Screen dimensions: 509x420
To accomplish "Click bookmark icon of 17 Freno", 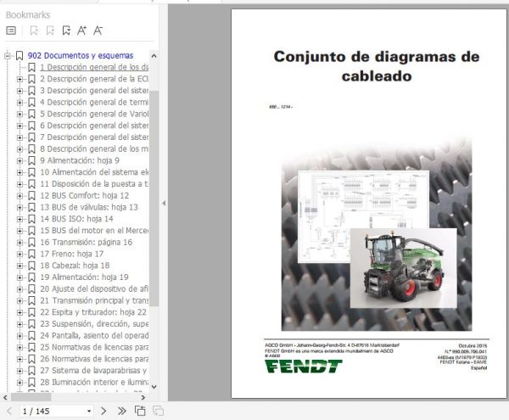I will coord(31,255).
